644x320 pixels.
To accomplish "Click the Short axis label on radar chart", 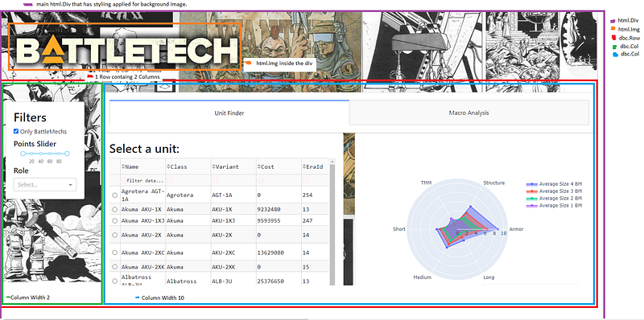I will 399,229.
